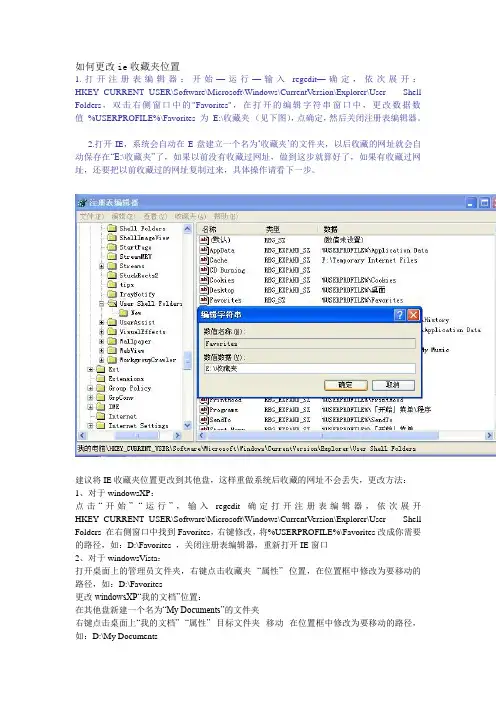This screenshot has height=702, width=496.
Task: Click the tips folder icon
Action: click(x=112, y=285)
